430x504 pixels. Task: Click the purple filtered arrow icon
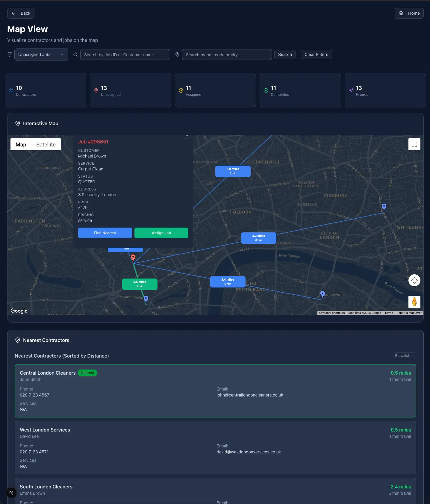click(x=351, y=90)
